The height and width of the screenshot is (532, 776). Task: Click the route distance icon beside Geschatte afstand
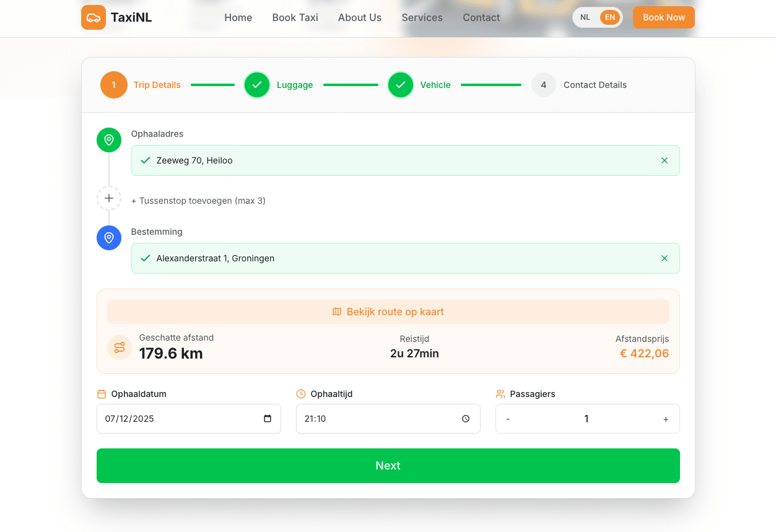[119, 347]
